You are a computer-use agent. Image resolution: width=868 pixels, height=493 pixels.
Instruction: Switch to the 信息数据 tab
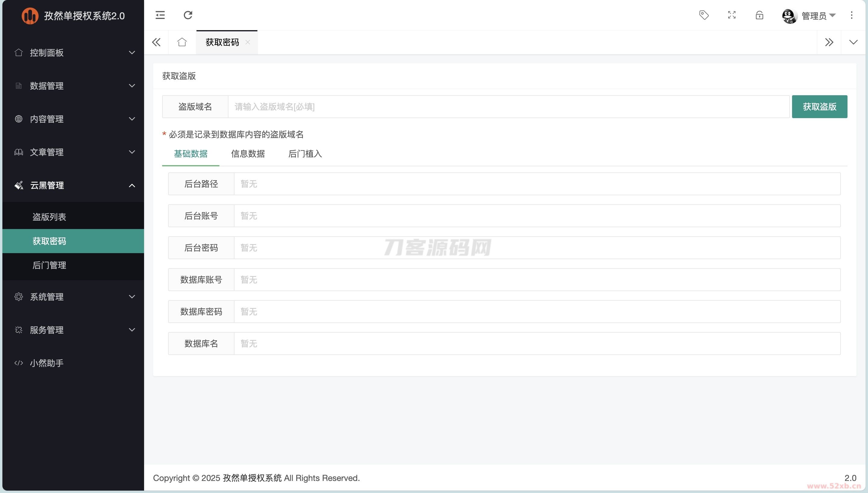coord(248,154)
